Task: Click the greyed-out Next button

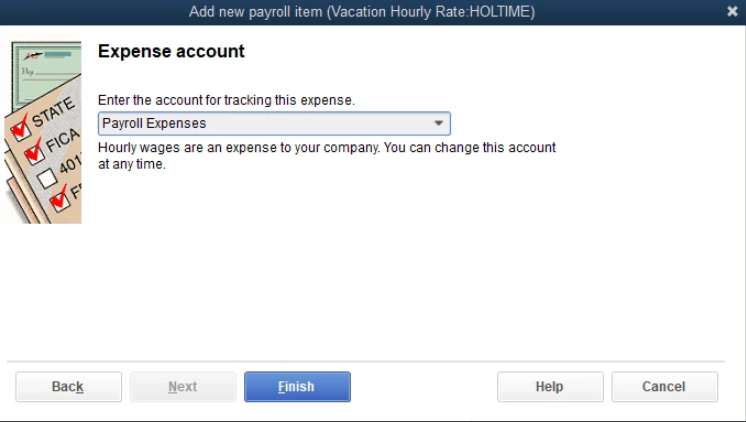Action: point(183,387)
